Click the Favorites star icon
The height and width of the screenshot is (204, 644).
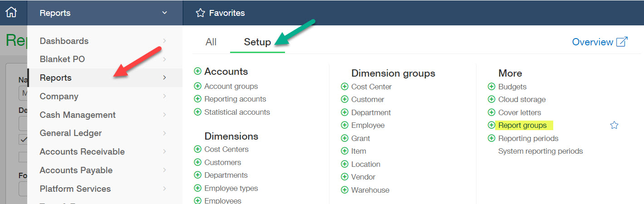coord(200,13)
